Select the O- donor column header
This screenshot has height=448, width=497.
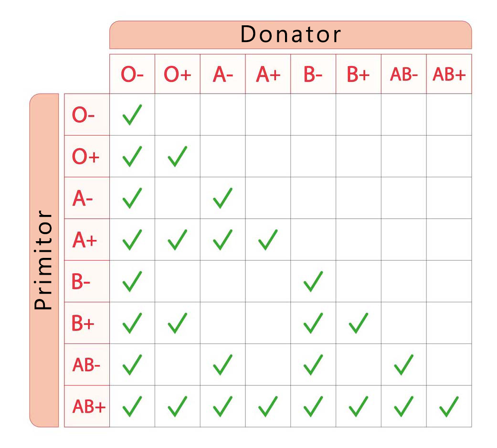coord(132,75)
